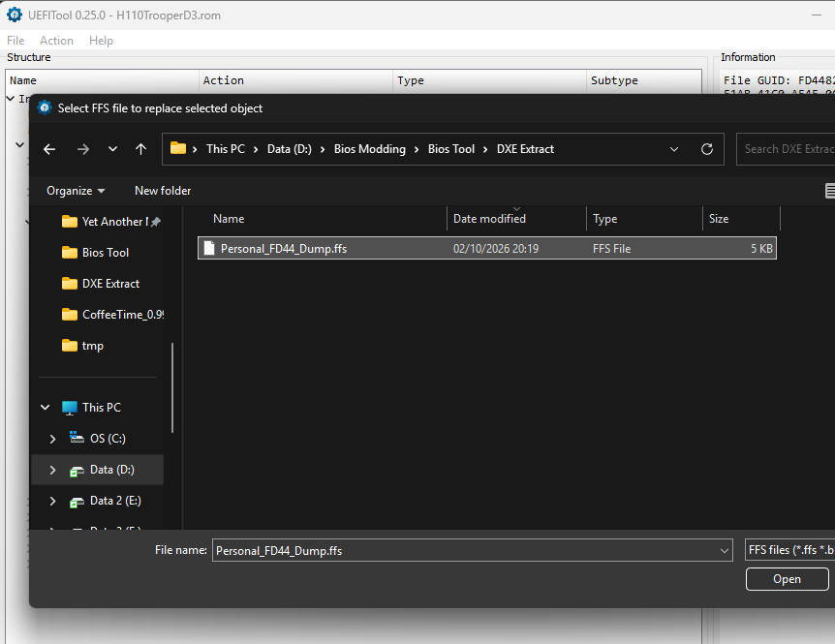Open the FFS files type filter

point(790,550)
